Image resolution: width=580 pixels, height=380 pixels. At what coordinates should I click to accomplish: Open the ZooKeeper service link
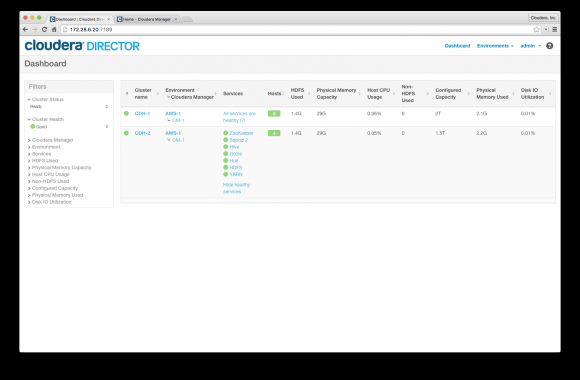[x=241, y=133]
